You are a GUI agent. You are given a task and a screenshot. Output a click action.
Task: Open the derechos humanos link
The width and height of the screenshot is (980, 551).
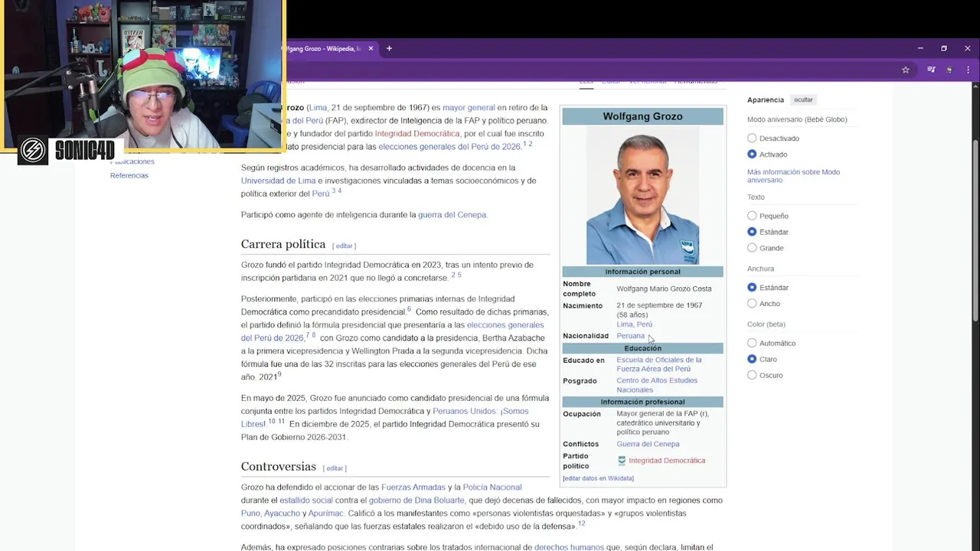coord(569,547)
